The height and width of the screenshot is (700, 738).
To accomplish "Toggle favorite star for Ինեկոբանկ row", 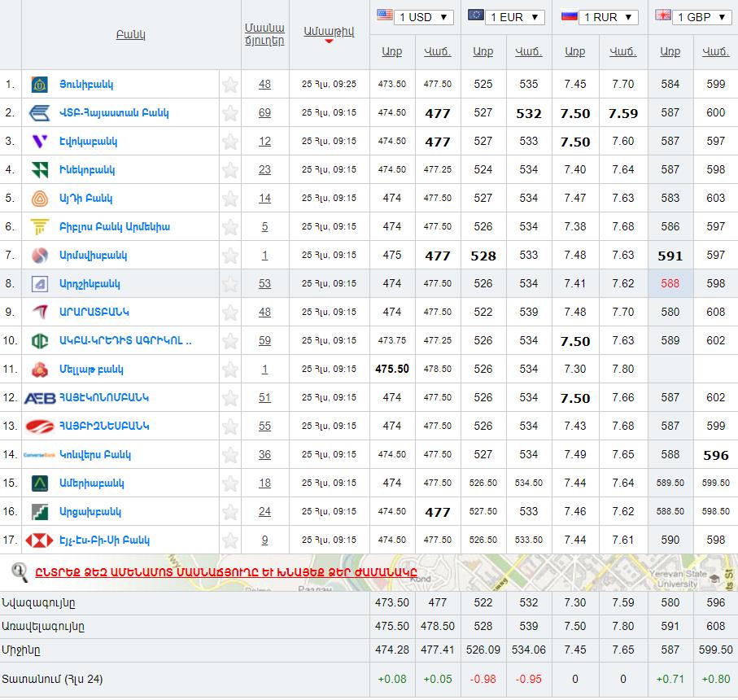I will [230, 169].
